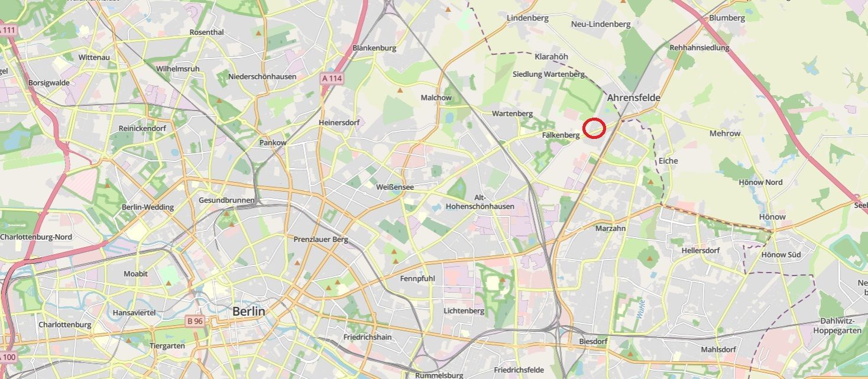Click the Lichtenberg district label

tap(464, 310)
